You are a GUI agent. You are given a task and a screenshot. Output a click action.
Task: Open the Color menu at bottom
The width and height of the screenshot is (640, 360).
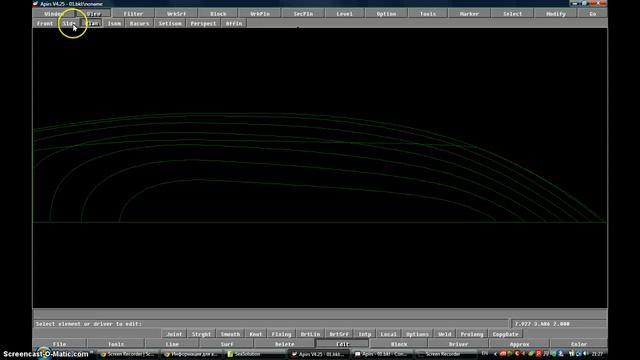point(579,344)
